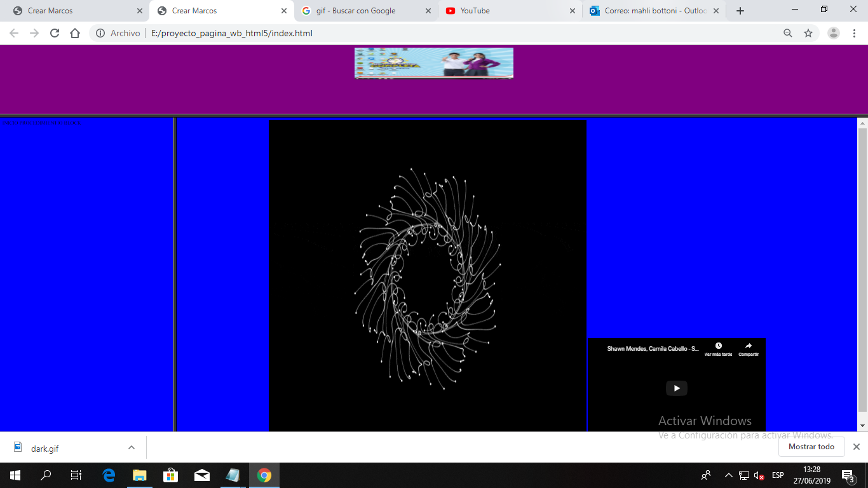The height and width of the screenshot is (488, 868).
Task: Play the Shawn Mendes embedded video
Action: (x=677, y=388)
